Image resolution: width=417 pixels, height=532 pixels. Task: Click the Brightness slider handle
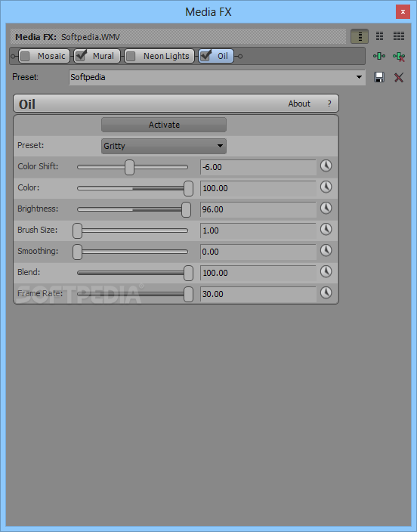click(186, 209)
